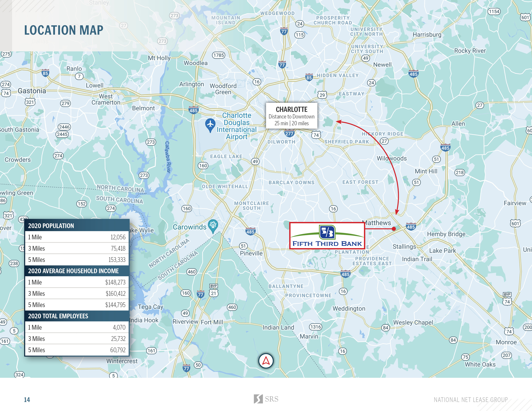Click the airplane pin for Charlotte Douglas Airport
532x411 pixels.
click(x=210, y=125)
